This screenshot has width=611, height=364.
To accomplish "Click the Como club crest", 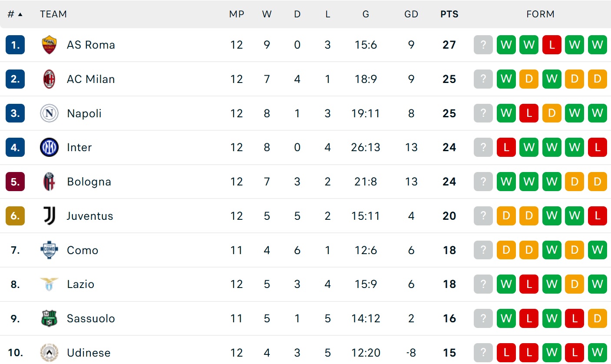I will click(x=49, y=250).
